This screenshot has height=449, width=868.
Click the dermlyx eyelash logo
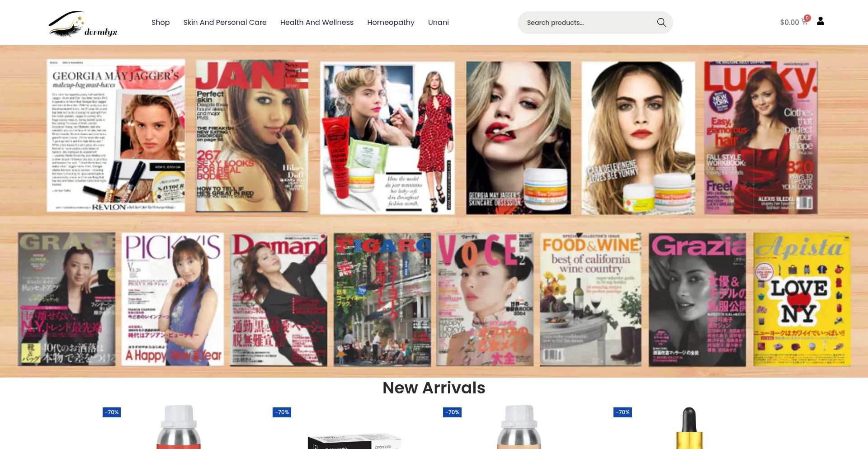83,24
